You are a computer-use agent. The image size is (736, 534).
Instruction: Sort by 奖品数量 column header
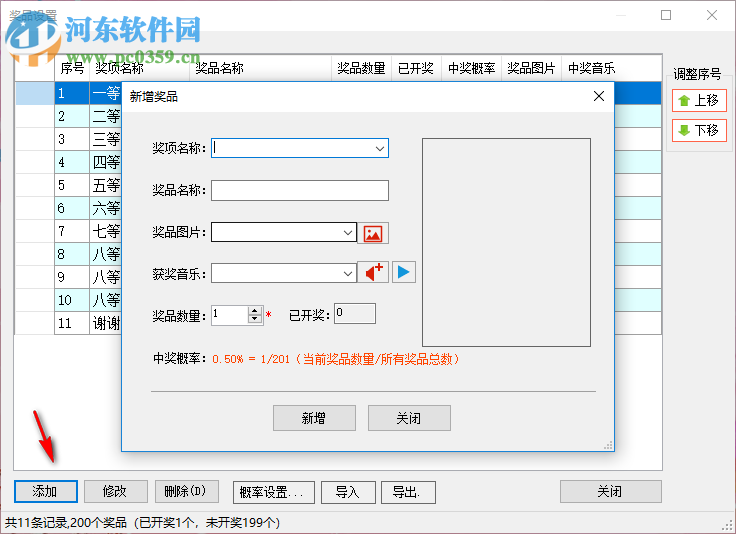coord(361,69)
